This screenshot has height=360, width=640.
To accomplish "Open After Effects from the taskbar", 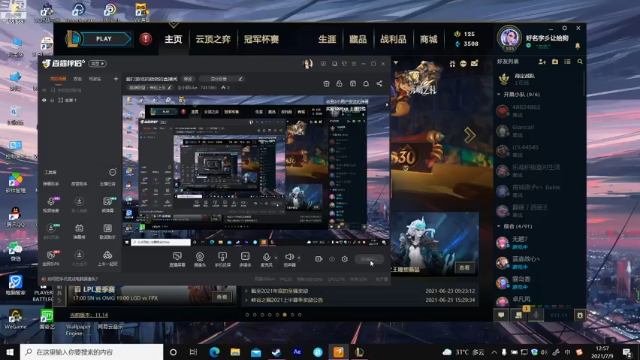I will [x=297, y=352].
